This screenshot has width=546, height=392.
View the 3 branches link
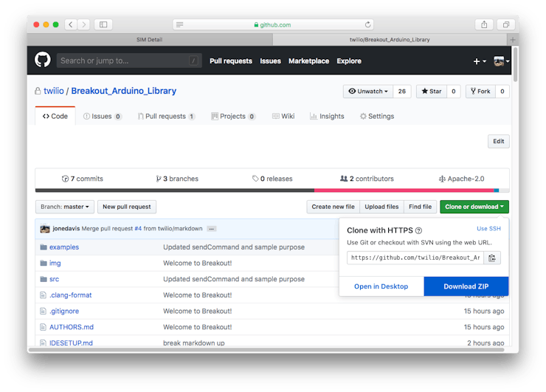point(177,179)
